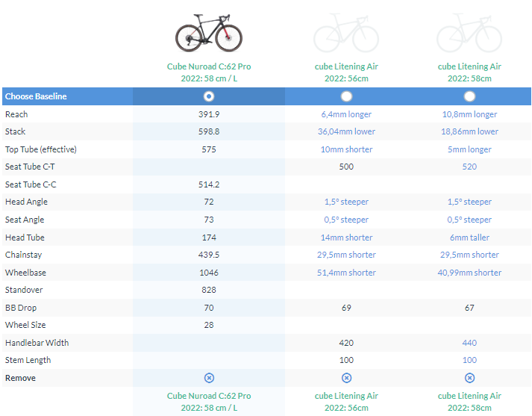Screen dimensions: 532x416
Task: Click the '10,8mm longer' reach difference
Action: (x=469, y=114)
